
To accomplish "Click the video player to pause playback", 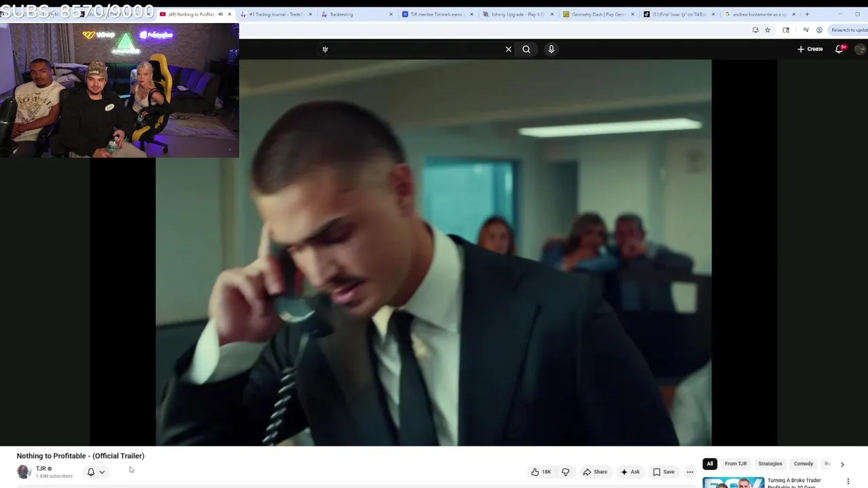I will pos(433,253).
